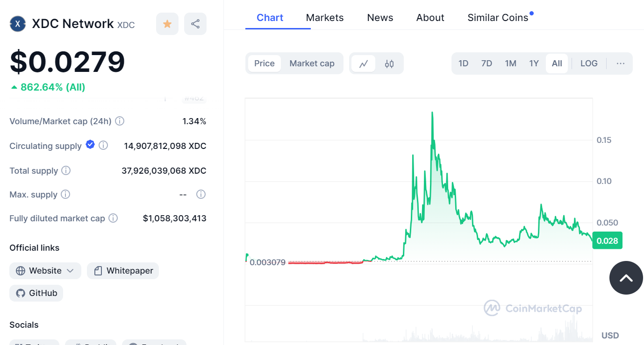
Task: Click the Socials heading
Action: click(24, 325)
